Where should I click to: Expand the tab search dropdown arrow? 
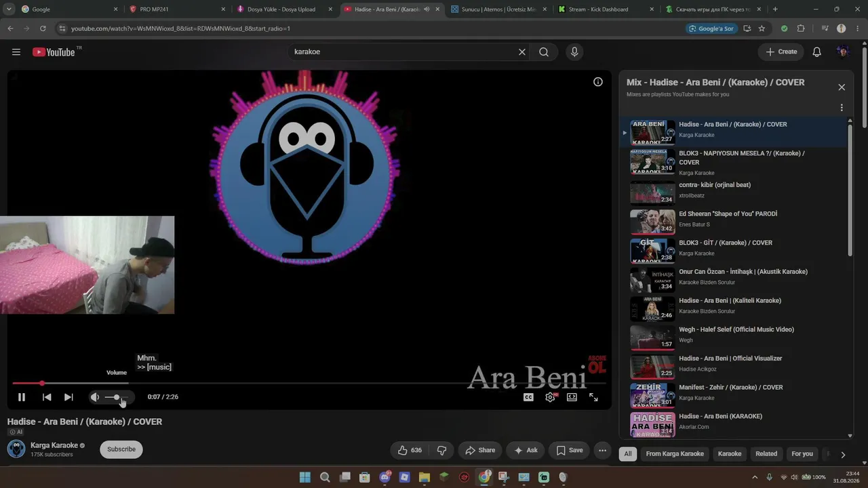point(9,9)
